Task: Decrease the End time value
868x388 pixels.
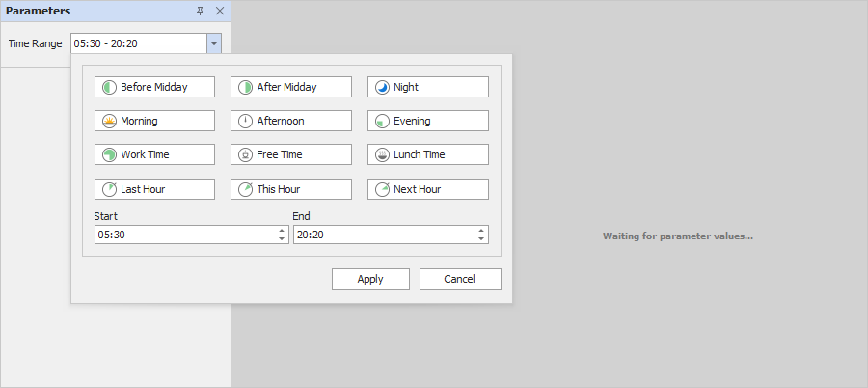Action: [481, 238]
